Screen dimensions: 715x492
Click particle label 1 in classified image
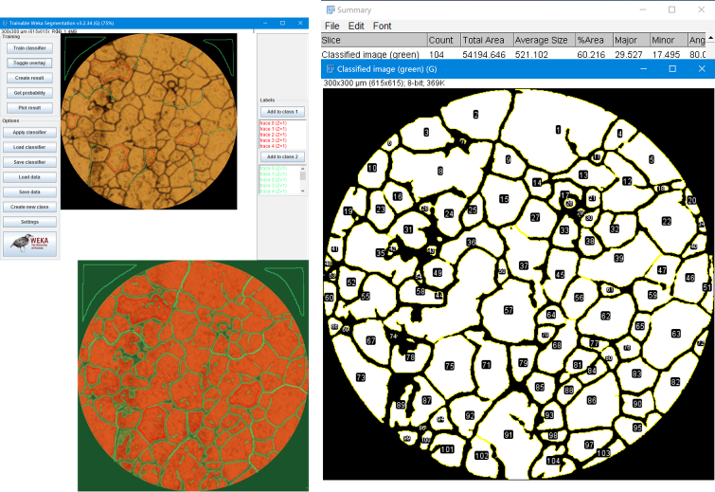[x=558, y=129]
